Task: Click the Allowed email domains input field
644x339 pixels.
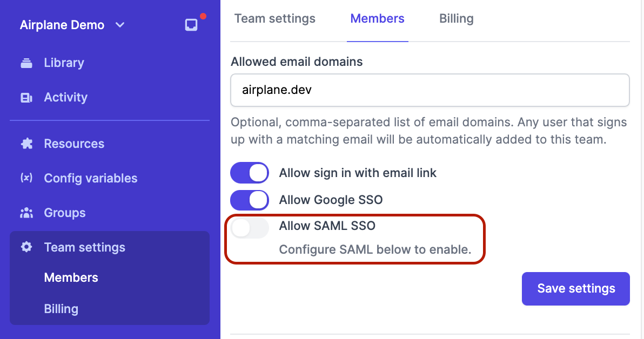Action: [430, 90]
